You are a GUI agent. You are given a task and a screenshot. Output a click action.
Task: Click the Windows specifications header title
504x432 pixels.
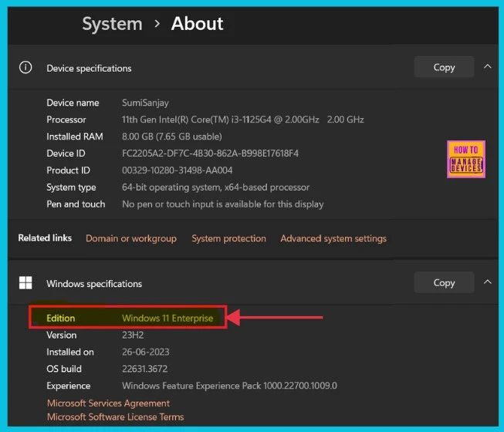pos(94,284)
